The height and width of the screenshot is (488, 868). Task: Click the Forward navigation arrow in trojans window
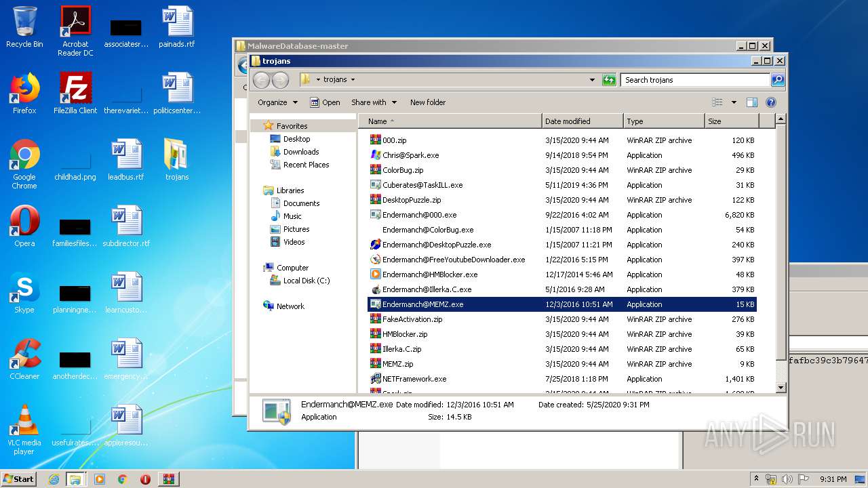click(x=280, y=80)
